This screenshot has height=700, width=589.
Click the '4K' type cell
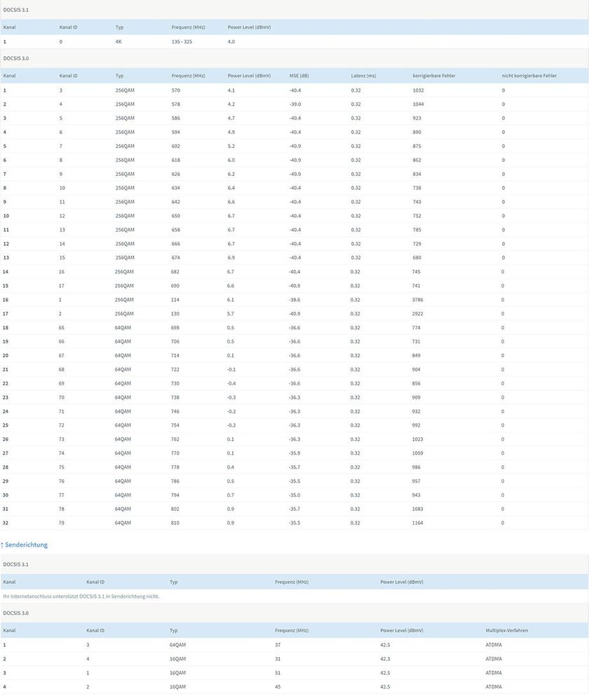coord(119,41)
